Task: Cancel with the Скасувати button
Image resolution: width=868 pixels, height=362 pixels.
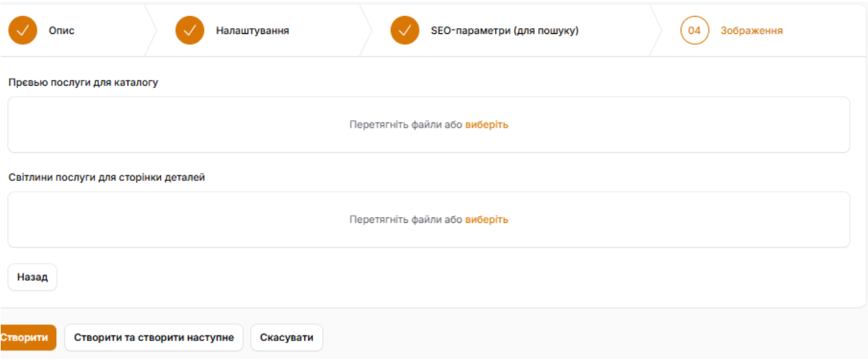Action: (x=286, y=337)
